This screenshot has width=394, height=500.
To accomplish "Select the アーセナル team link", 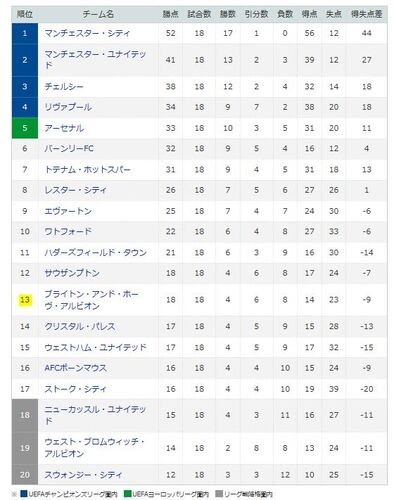I will 64,128.
